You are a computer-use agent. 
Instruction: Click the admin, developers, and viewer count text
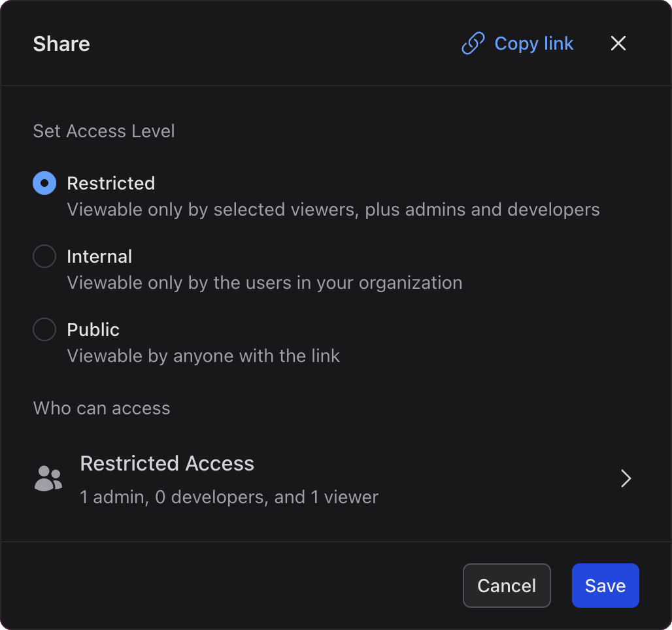pos(229,497)
